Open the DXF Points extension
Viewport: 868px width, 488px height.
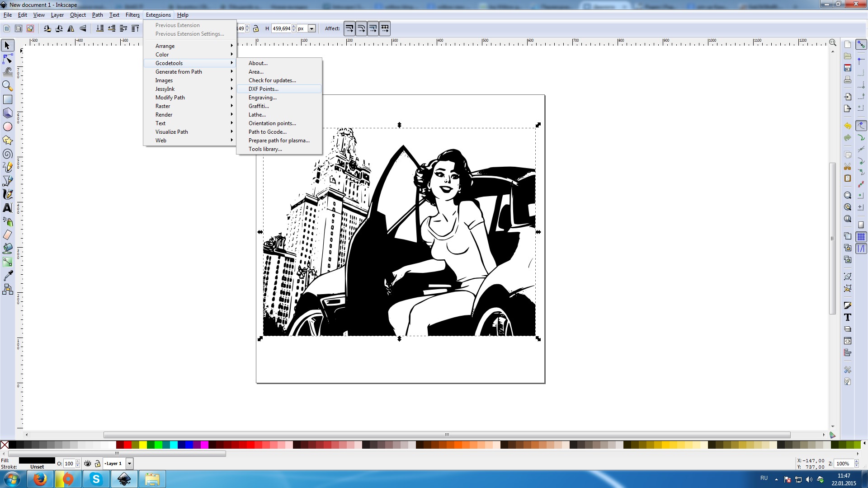(x=264, y=89)
